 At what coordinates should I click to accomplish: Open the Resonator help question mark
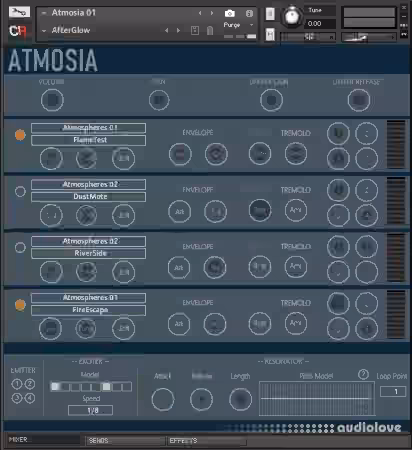(x=363, y=375)
